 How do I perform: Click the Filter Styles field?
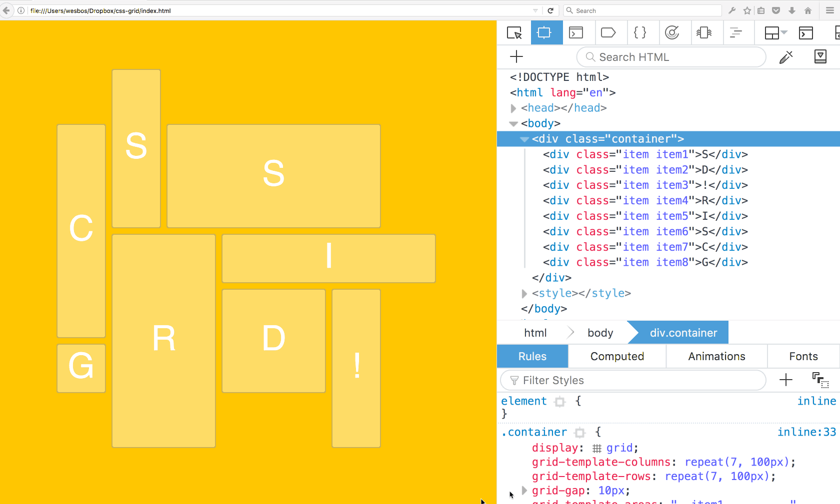point(633,380)
